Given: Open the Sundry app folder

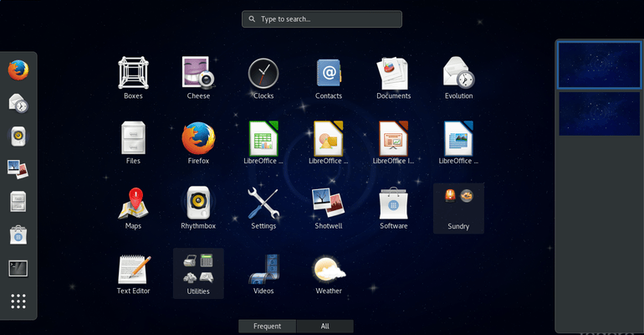Looking at the screenshot, I should (459, 209).
